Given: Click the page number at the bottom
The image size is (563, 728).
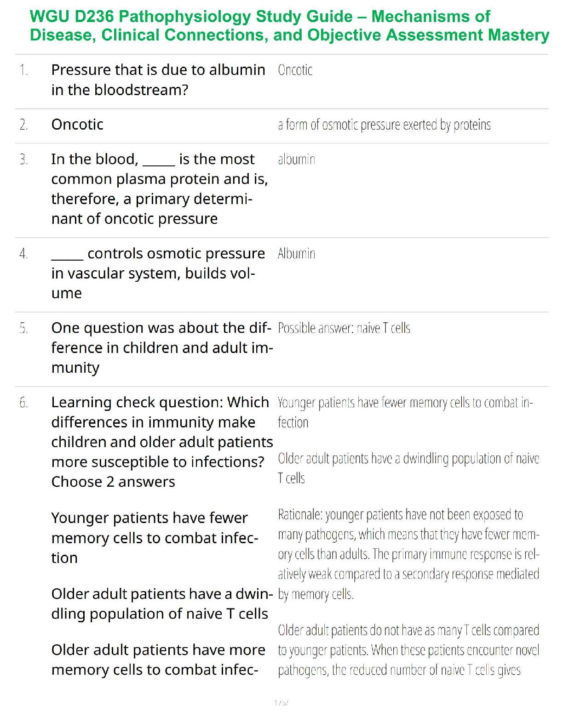Looking at the screenshot, I should point(281,703).
